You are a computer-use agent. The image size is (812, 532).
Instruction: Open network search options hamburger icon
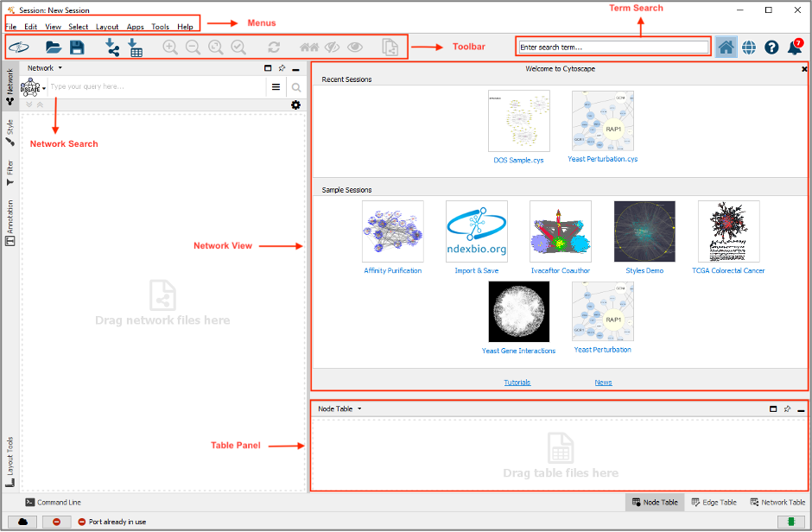pyautogui.click(x=276, y=87)
